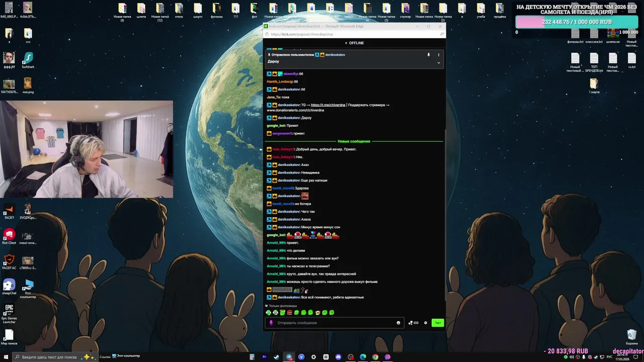Image resolution: width=644 pixels, height=362 pixels.
Task: Open FACEIT AC desktop shortcut
Action: tap(9, 261)
